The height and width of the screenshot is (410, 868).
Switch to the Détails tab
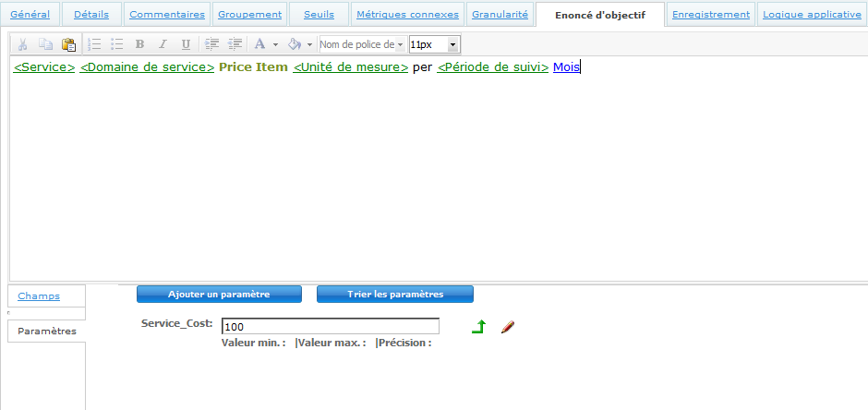(91, 15)
